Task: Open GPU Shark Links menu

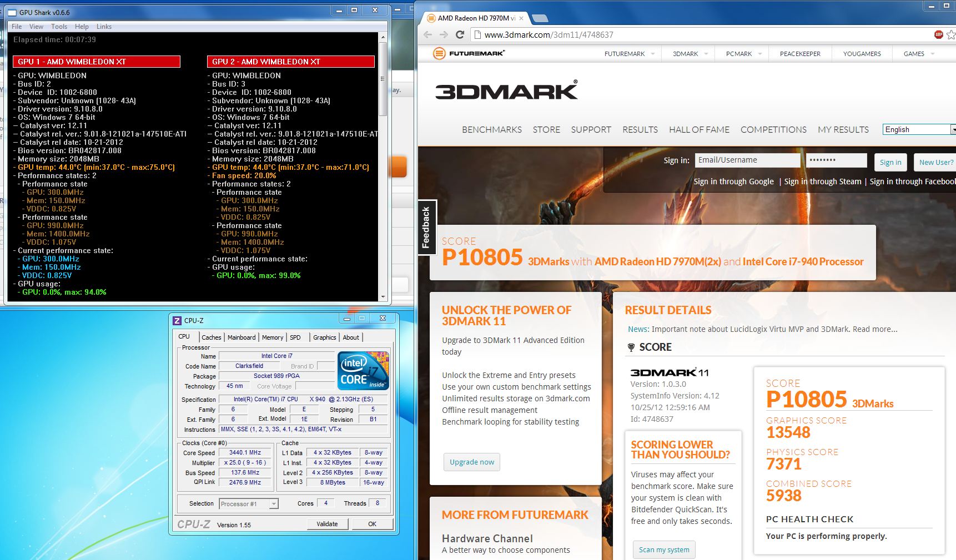Action: click(104, 27)
